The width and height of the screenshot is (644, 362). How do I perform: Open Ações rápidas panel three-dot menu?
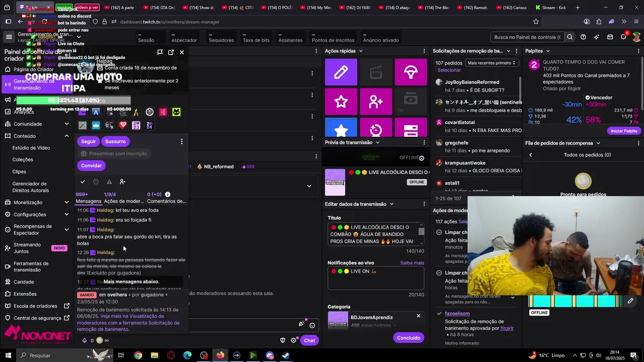click(x=425, y=51)
